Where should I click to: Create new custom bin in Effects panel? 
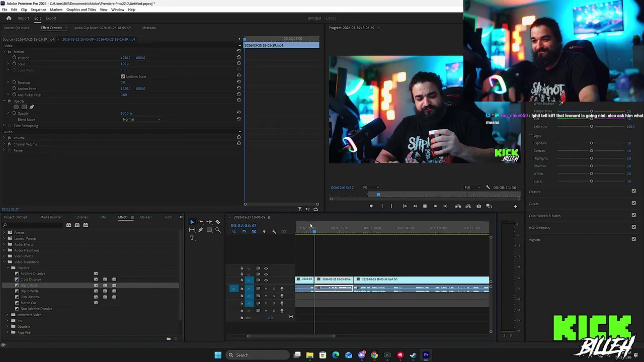pyautogui.click(x=169, y=339)
